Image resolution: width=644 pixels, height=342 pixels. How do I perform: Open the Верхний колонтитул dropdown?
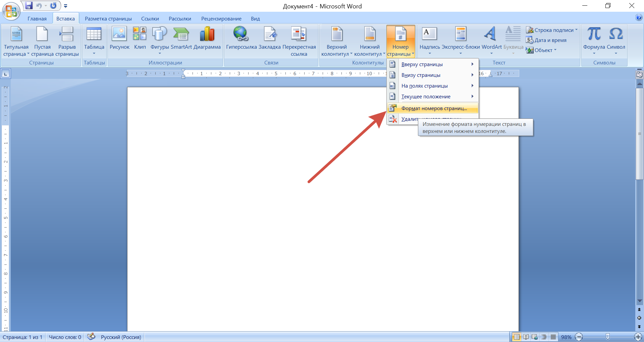[x=337, y=42]
